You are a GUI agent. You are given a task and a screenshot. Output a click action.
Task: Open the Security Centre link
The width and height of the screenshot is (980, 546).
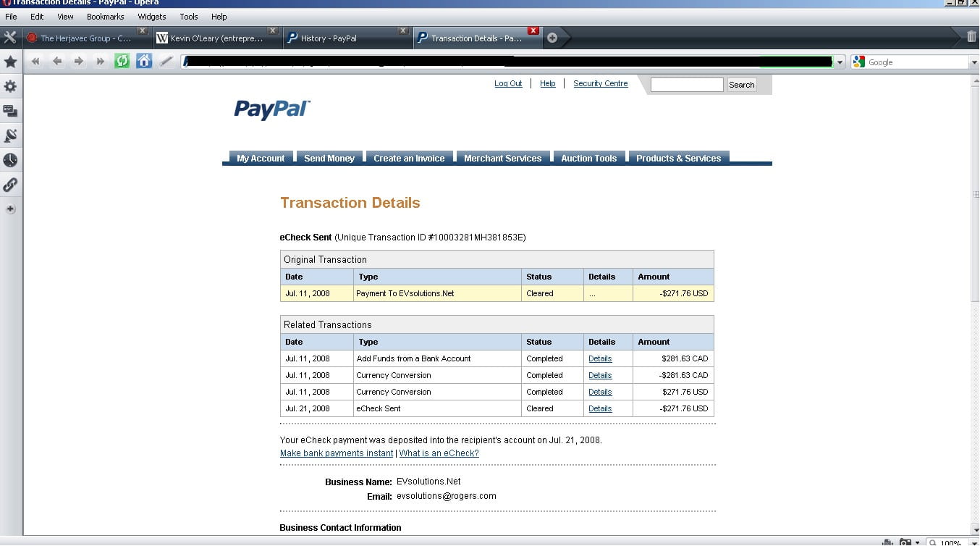tap(601, 83)
